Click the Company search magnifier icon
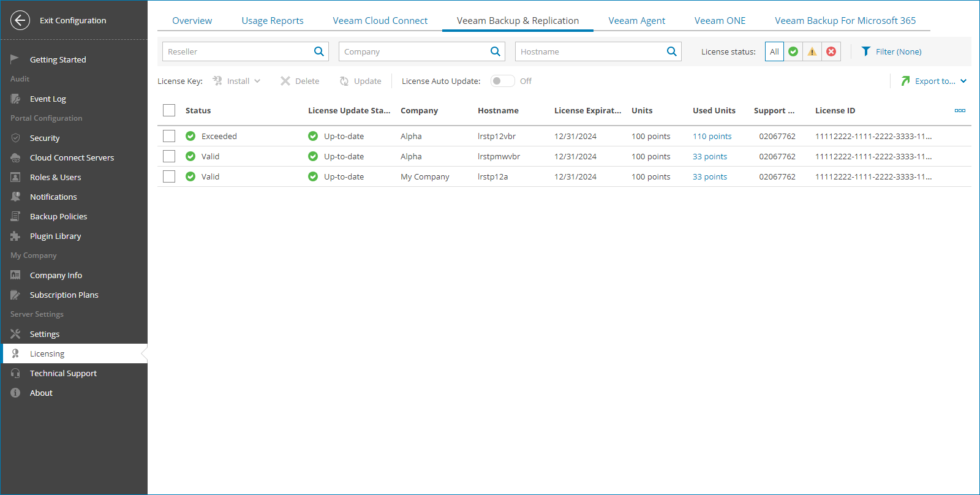 coord(496,51)
